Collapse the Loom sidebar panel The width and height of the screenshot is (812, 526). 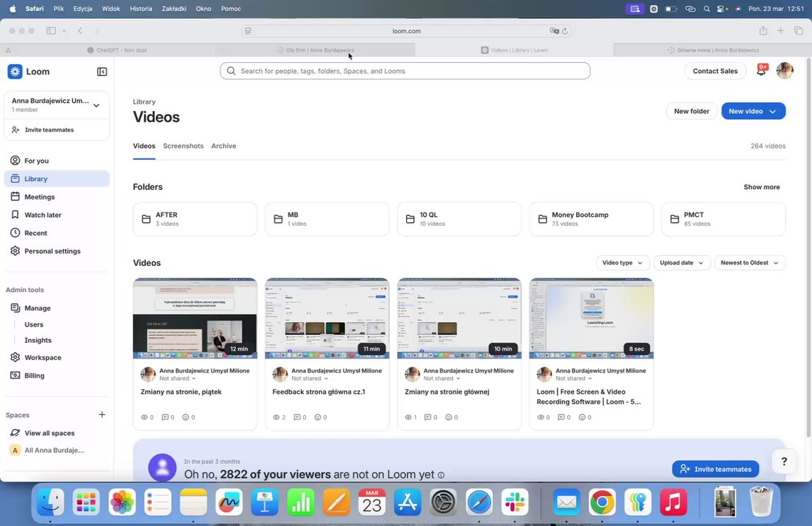click(102, 72)
